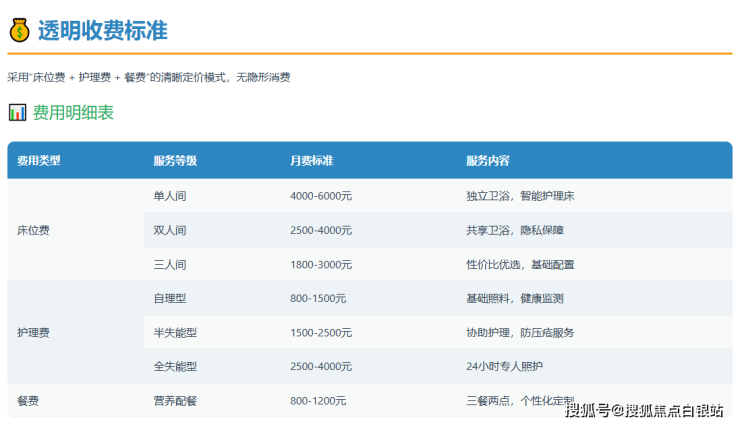Click the 24小时专人照护 service description

507,366
